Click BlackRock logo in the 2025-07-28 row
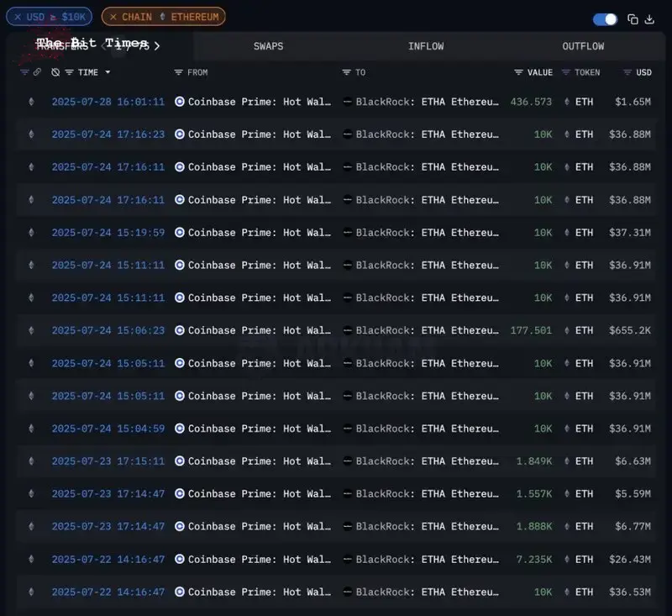The image size is (672, 616). [348, 102]
